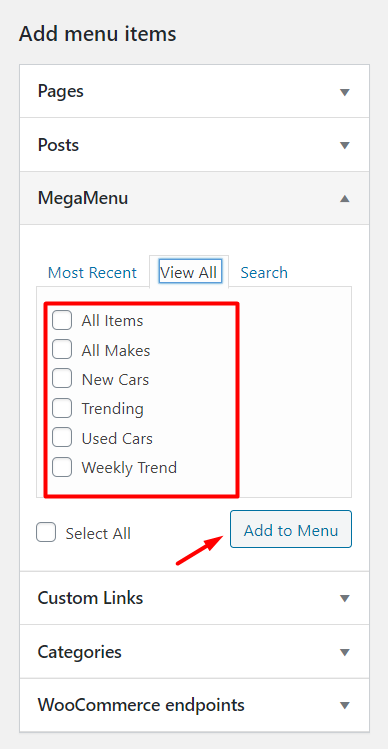Screen dimensions: 388x749
Task: Expand WooCommerce endpoints section arrow
Action: (345, 706)
